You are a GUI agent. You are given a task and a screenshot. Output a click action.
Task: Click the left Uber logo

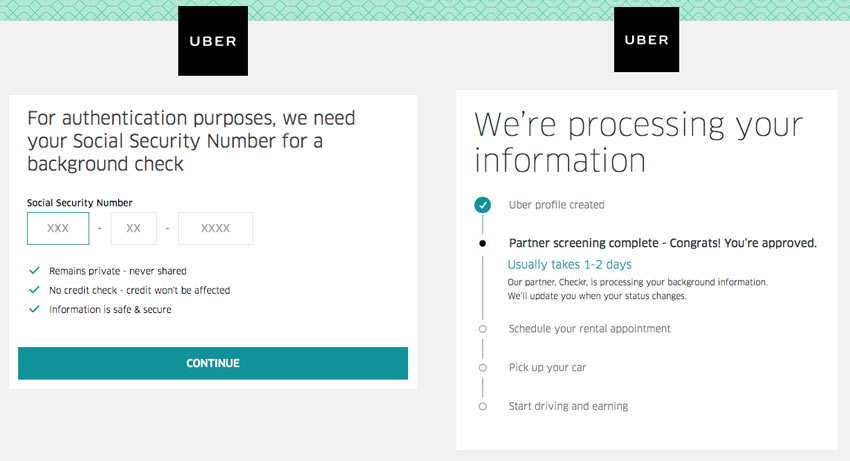(x=212, y=41)
